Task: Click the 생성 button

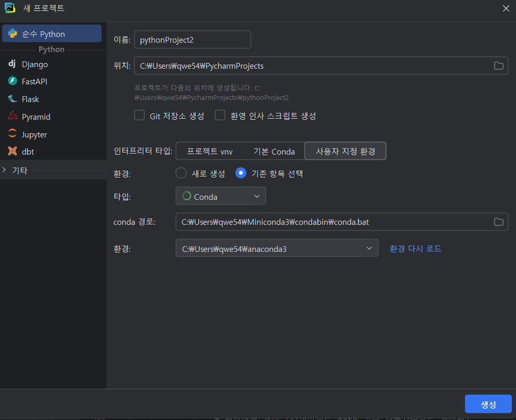Action: 488,404
